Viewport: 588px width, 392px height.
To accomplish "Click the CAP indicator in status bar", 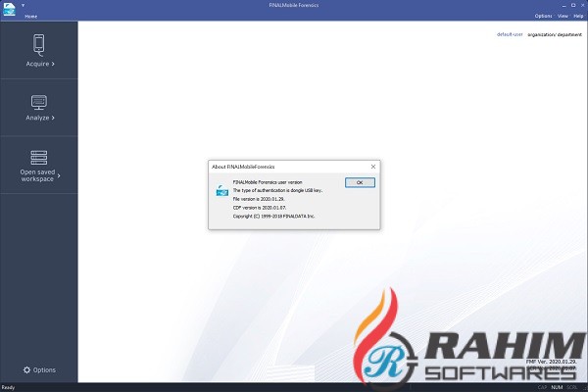I will pos(542,387).
